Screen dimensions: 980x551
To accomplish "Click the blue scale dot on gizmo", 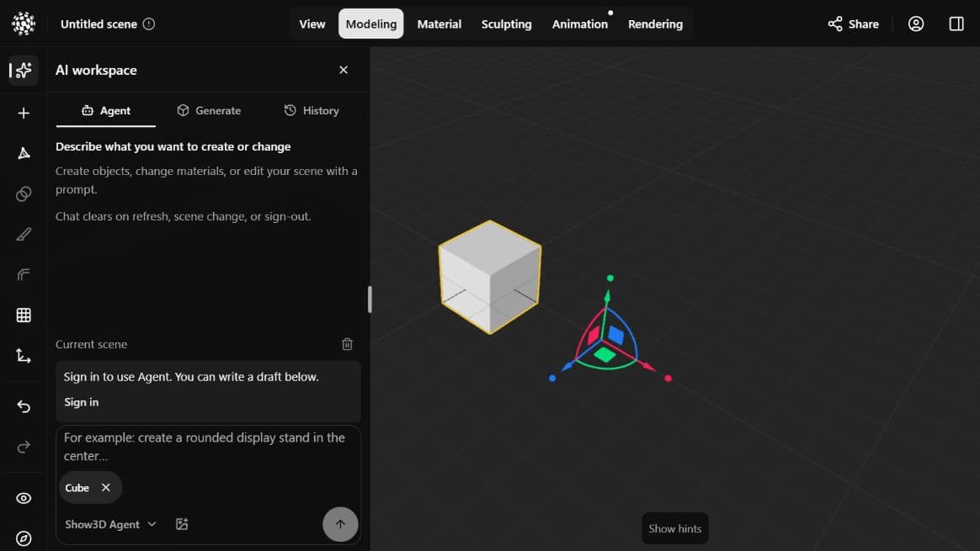I will [551, 378].
